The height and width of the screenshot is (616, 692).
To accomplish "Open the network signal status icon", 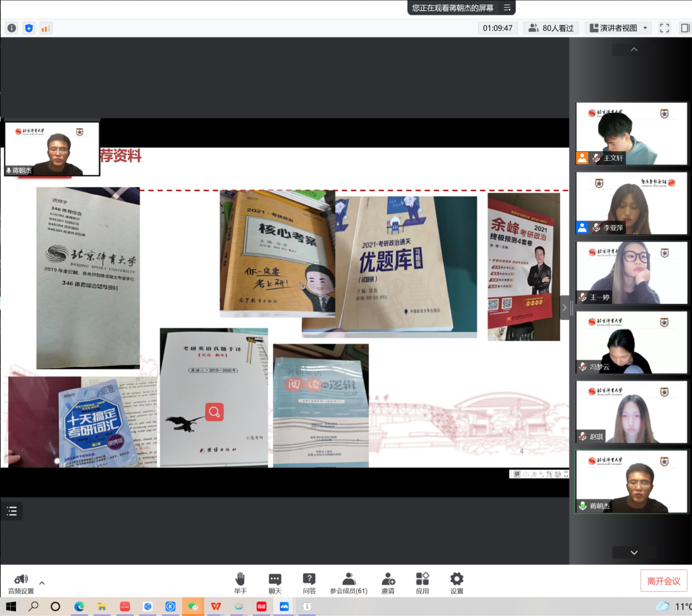I will coord(45,28).
